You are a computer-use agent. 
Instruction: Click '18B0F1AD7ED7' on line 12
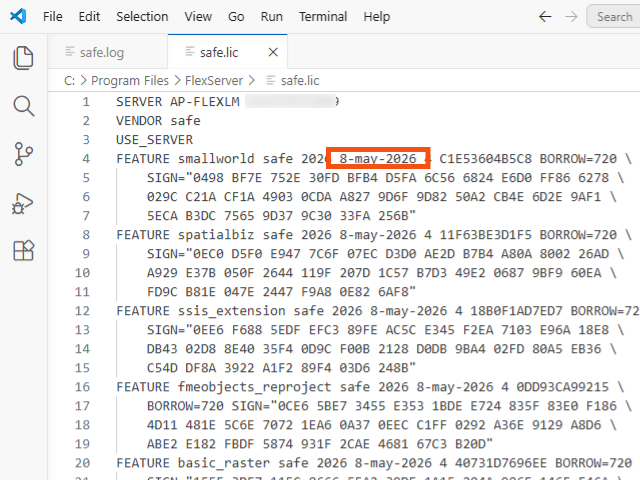click(x=516, y=311)
